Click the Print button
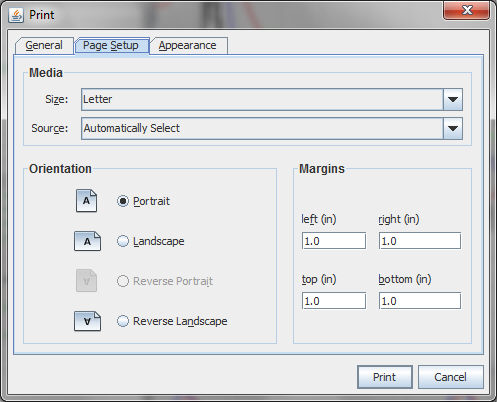Viewport: 497px width, 402px height. 385,377
